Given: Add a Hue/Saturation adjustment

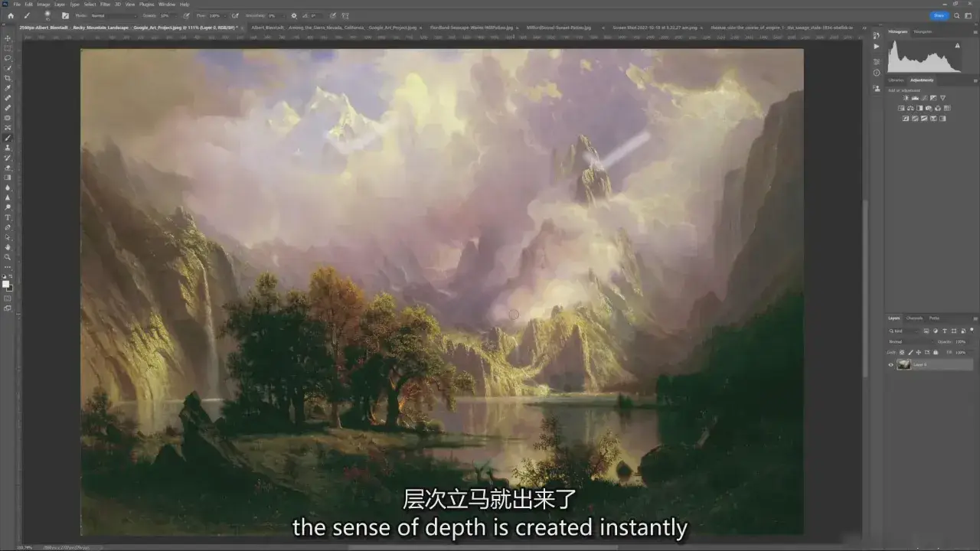Looking at the screenshot, I should pyautogui.click(x=901, y=108).
